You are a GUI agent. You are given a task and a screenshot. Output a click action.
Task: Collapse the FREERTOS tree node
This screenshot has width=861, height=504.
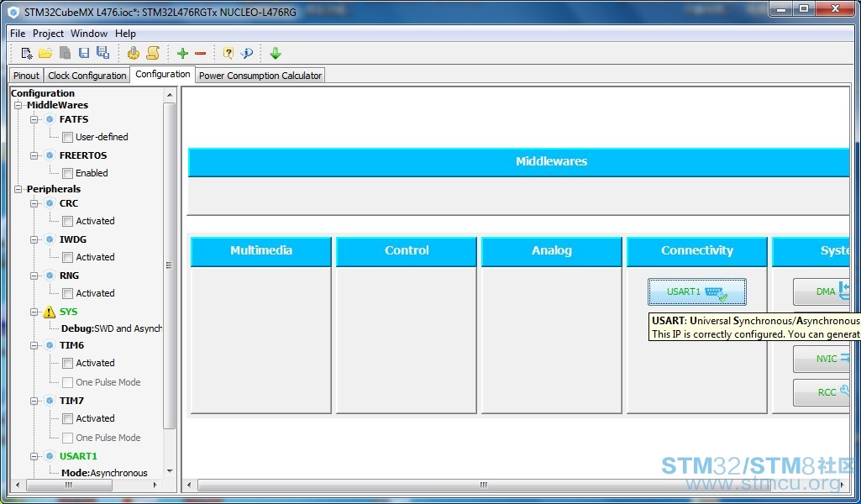pyautogui.click(x=34, y=155)
